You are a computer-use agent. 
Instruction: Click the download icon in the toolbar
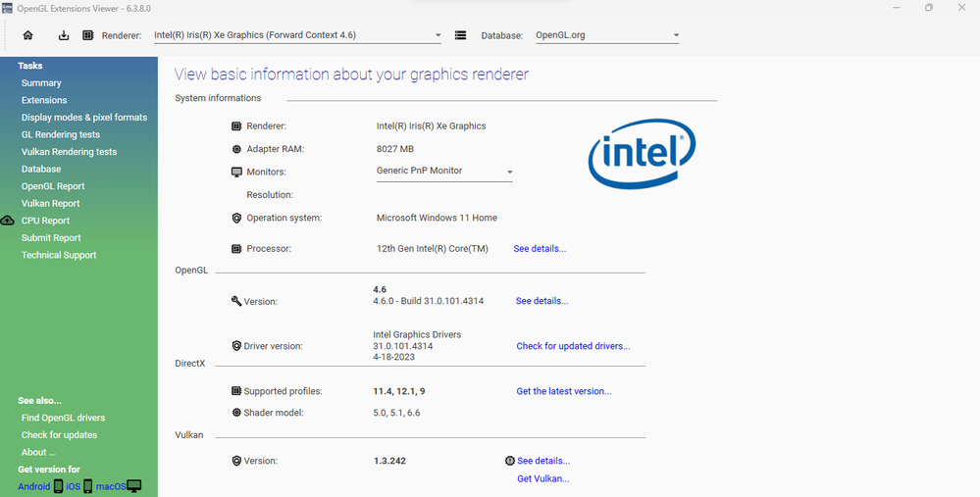[x=64, y=35]
